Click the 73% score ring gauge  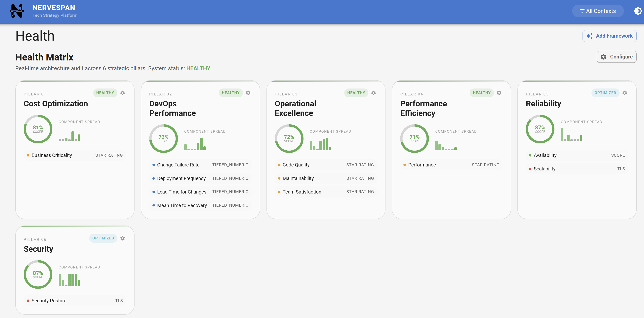[x=164, y=139]
